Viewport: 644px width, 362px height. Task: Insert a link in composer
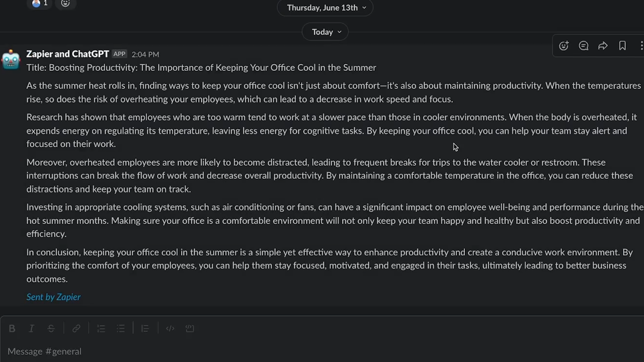[76, 329]
